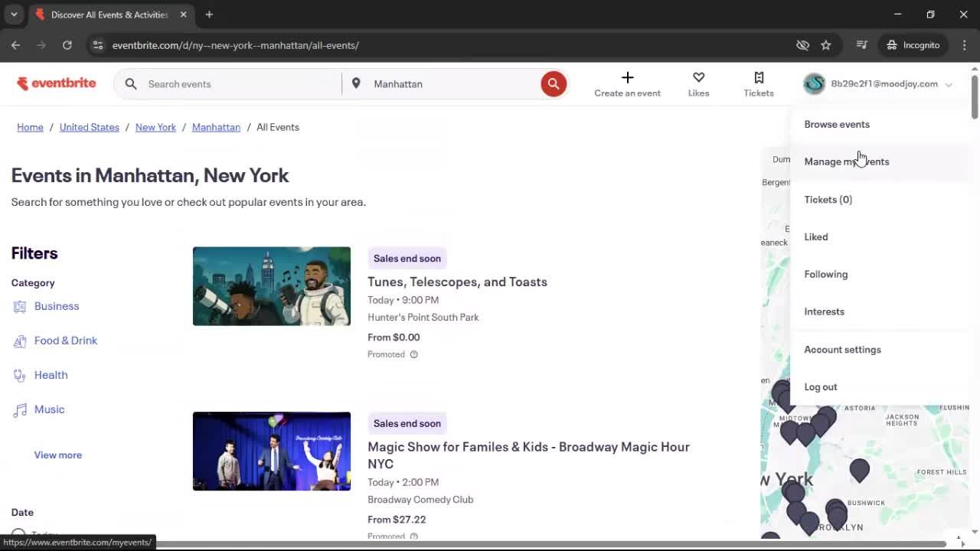Screen dimensions: 980x551
Task: Click 'From $27.22' price text
Action: pyautogui.click(x=397, y=519)
